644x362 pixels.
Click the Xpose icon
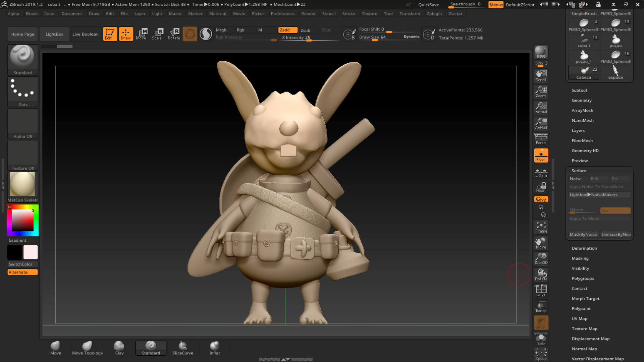tap(541, 354)
